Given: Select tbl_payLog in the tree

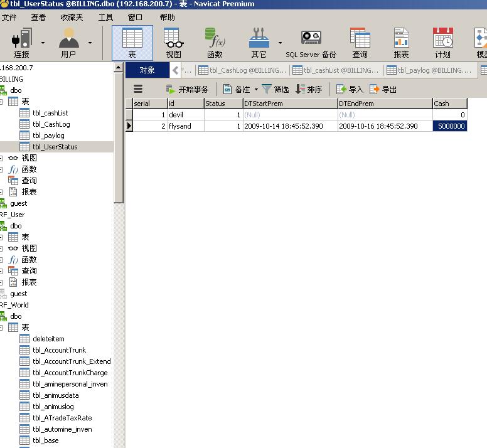Looking at the screenshot, I should (x=48, y=136).
